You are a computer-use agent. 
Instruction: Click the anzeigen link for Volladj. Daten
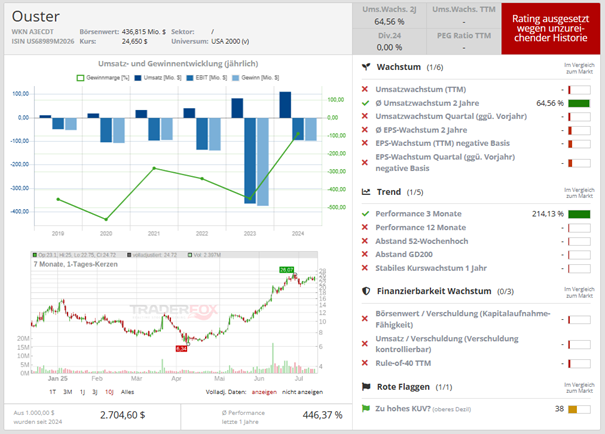point(264,392)
